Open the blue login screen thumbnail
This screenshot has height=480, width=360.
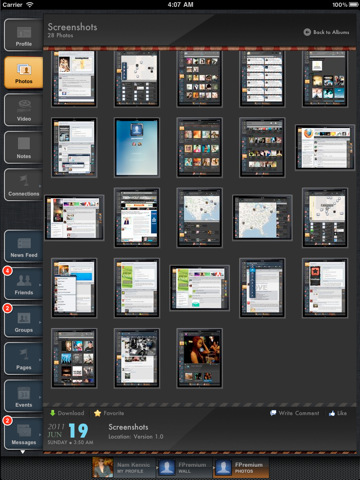[x=137, y=147]
